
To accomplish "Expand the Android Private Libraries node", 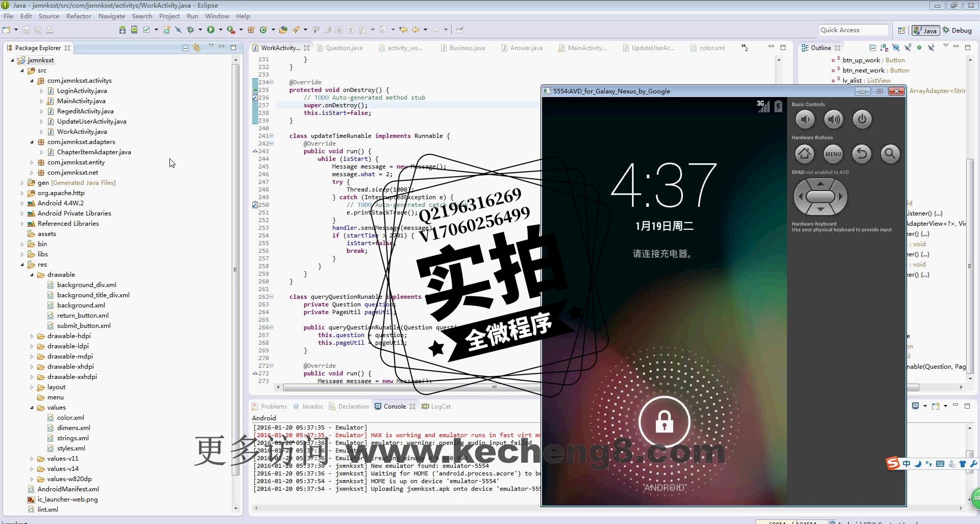I will [x=22, y=213].
